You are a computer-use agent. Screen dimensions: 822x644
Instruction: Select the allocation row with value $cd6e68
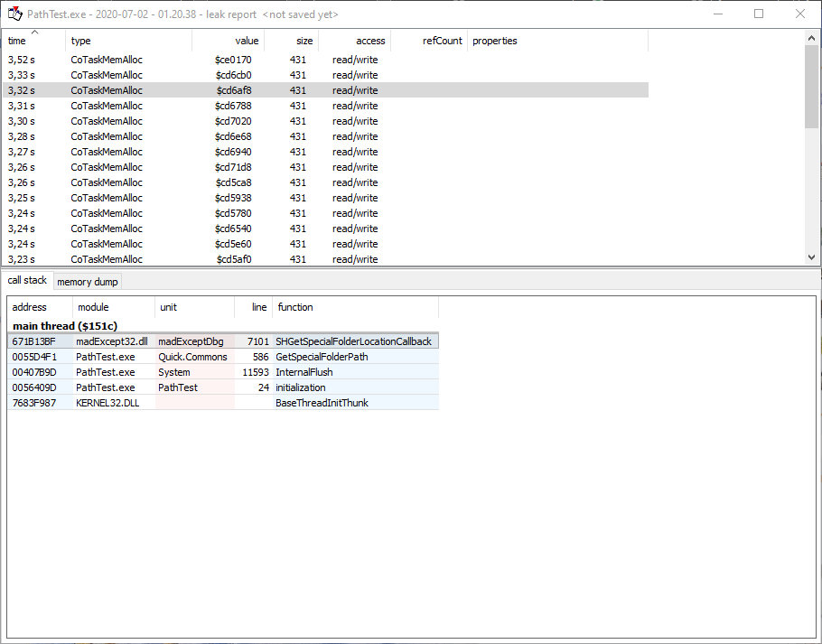(325, 136)
